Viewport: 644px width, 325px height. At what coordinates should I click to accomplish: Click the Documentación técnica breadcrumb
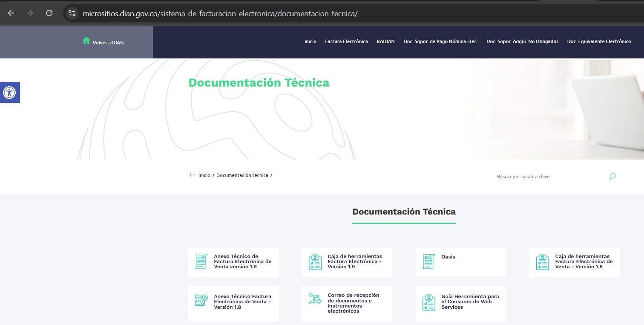tap(242, 175)
